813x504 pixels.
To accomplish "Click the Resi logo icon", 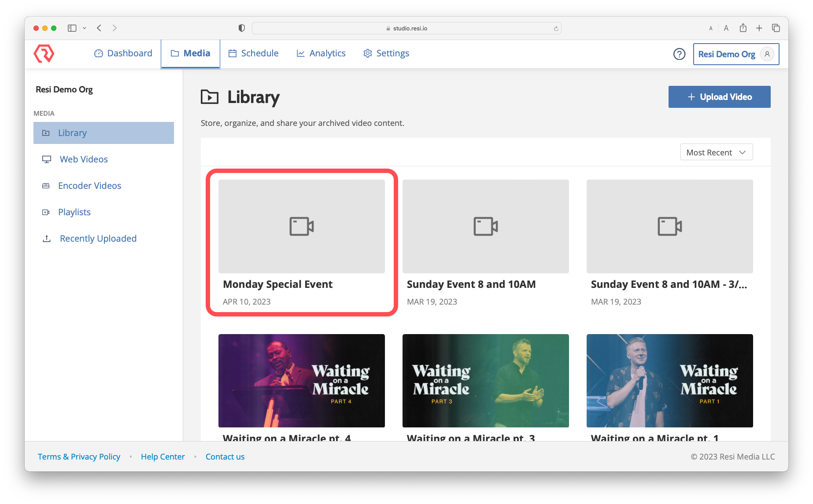I will click(44, 54).
